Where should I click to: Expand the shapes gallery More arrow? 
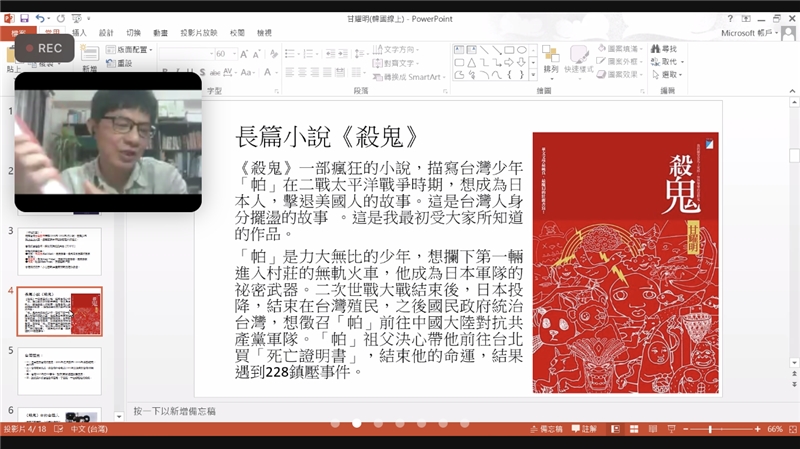pyautogui.click(x=533, y=74)
